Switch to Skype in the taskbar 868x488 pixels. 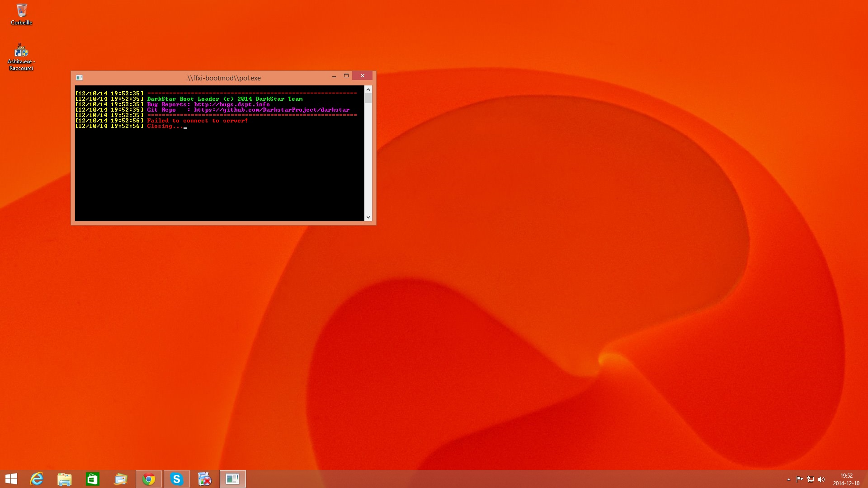tap(176, 479)
